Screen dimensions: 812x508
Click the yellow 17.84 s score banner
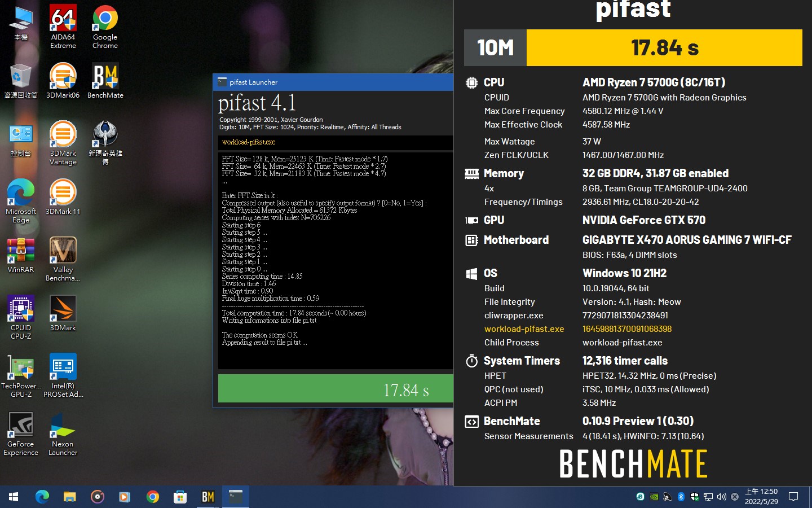click(x=664, y=48)
